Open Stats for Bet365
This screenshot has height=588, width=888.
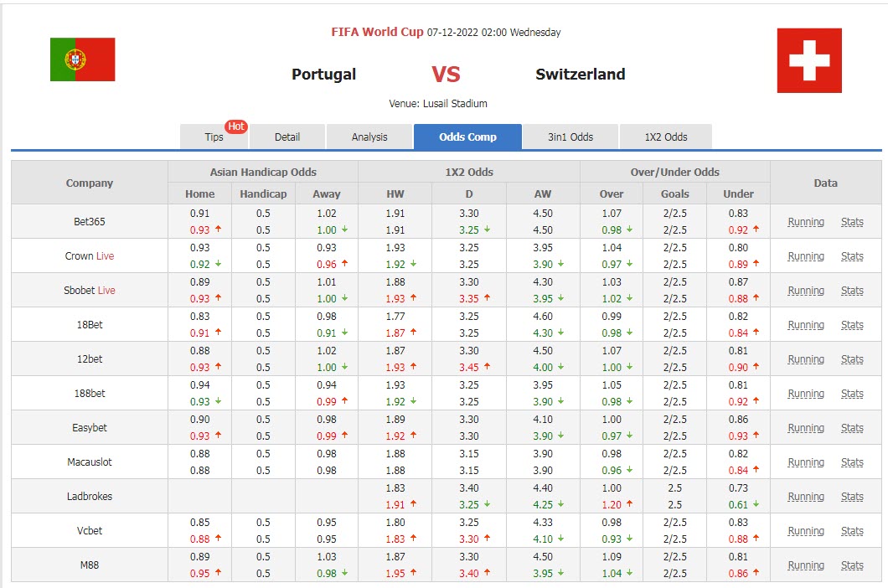pos(852,222)
